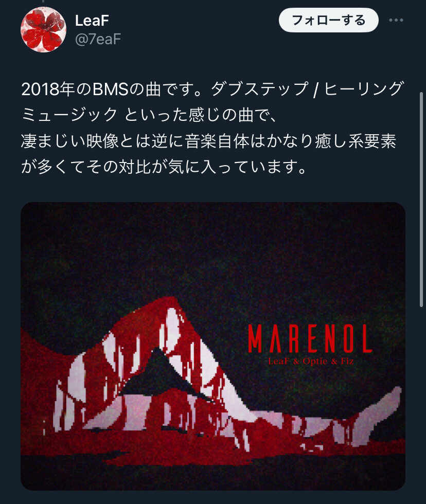Viewport: 426px width, 504px height.
Task: Click the tweet line starting 2018年のBMSの曲です
Action: (x=212, y=89)
